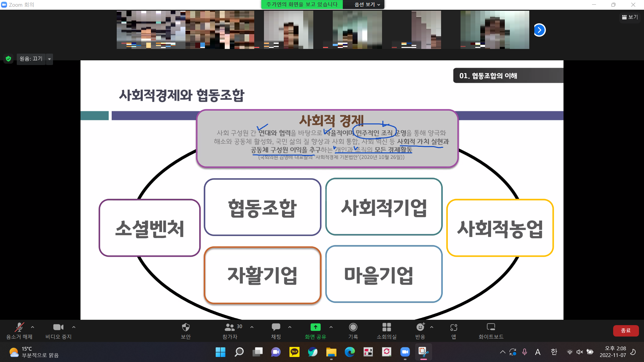The height and width of the screenshot is (362, 644).
Task: Show next participants with blue arrow
Action: (x=539, y=30)
